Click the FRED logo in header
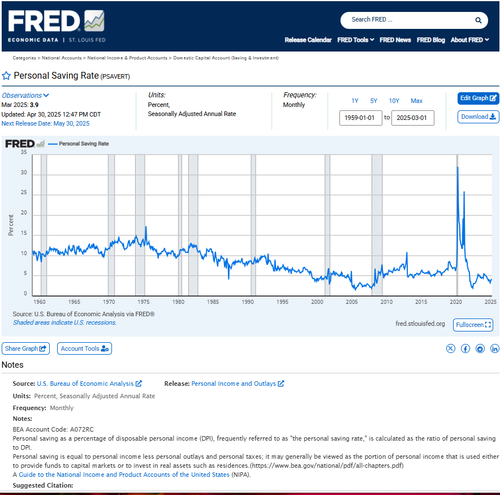Viewport: 500px width, 495px height. point(56,26)
